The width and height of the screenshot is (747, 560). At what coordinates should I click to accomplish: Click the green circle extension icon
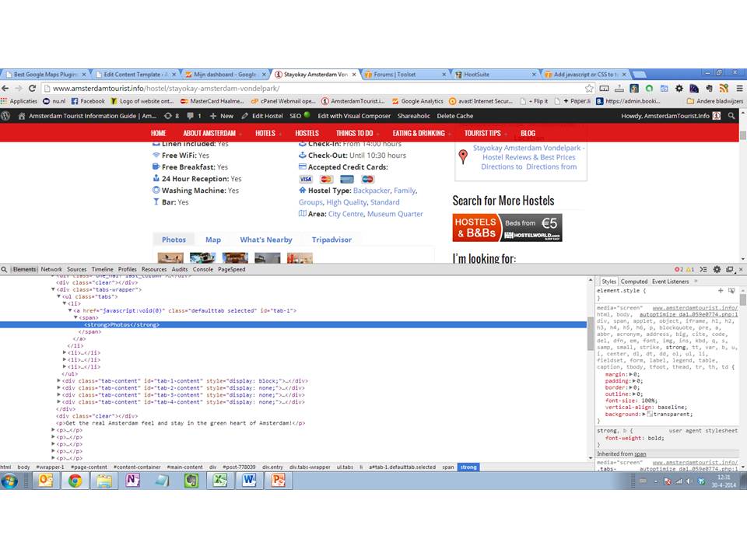pos(649,88)
